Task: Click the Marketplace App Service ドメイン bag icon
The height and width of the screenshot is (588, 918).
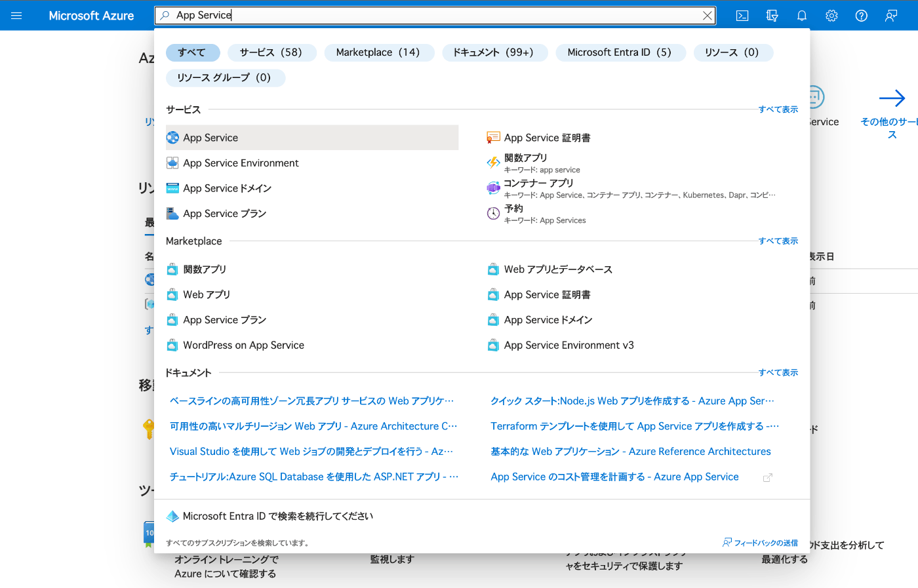Action: pyautogui.click(x=493, y=320)
